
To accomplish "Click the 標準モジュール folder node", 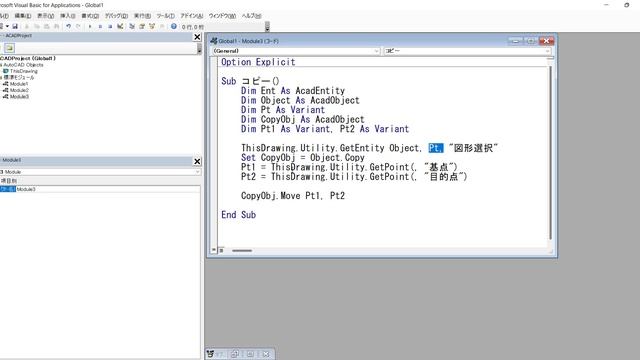I will pyautogui.click(x=19, y=77).
